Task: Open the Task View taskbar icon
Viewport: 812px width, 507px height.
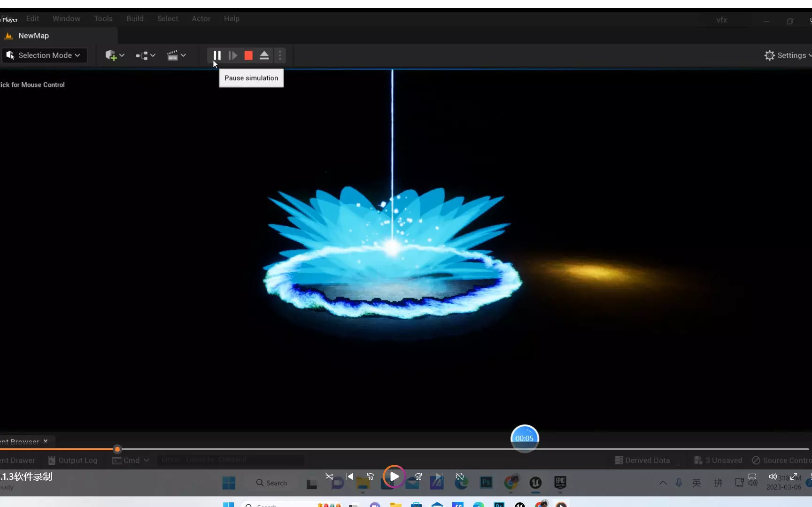Action: [312, 484]
